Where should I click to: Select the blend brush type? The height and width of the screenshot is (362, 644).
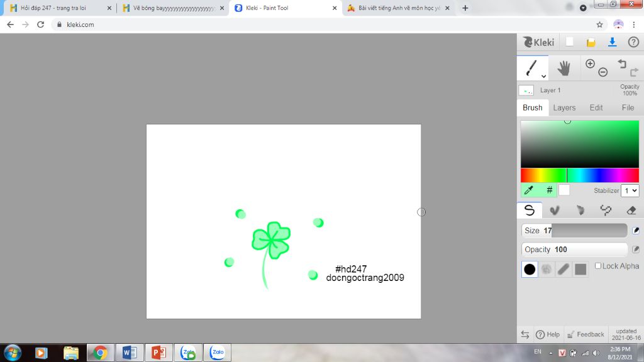click(555, 211)
